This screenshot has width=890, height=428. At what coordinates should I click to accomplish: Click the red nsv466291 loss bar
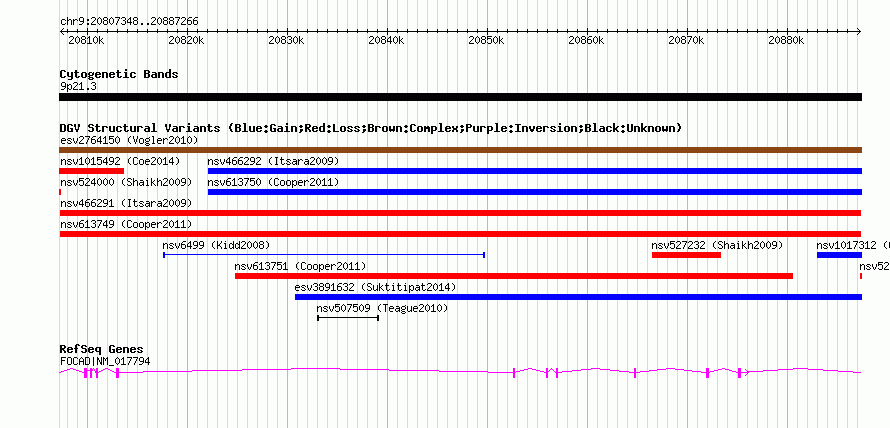point(460,213)
